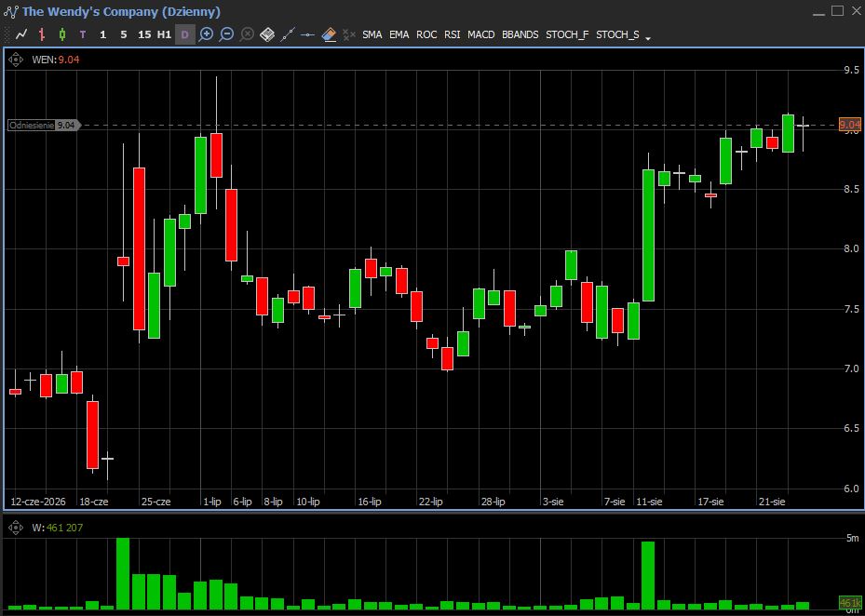Screen dimensions: 865x616
Task: Select the trend line drawing tool
Action: coord(288,34)
